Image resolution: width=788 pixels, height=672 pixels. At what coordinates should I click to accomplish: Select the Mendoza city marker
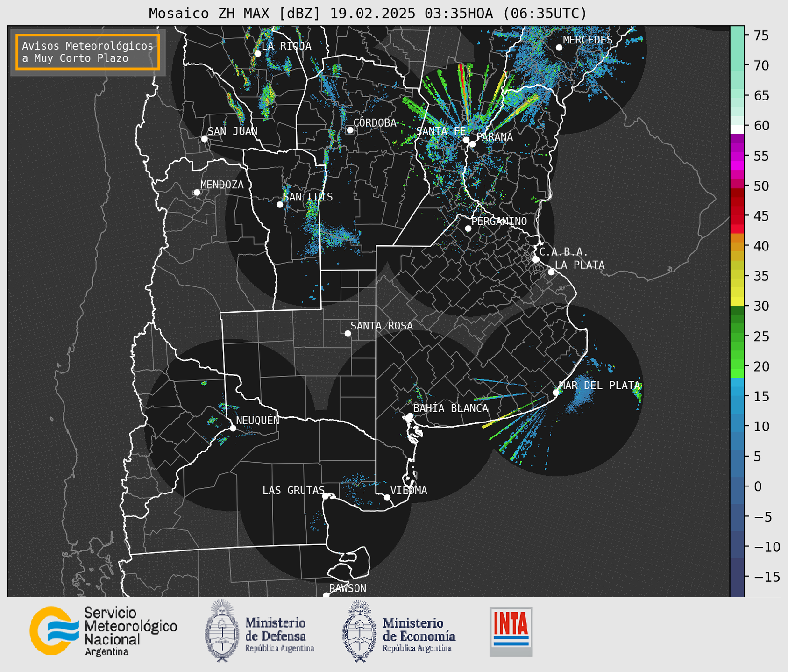pos(197,193)
